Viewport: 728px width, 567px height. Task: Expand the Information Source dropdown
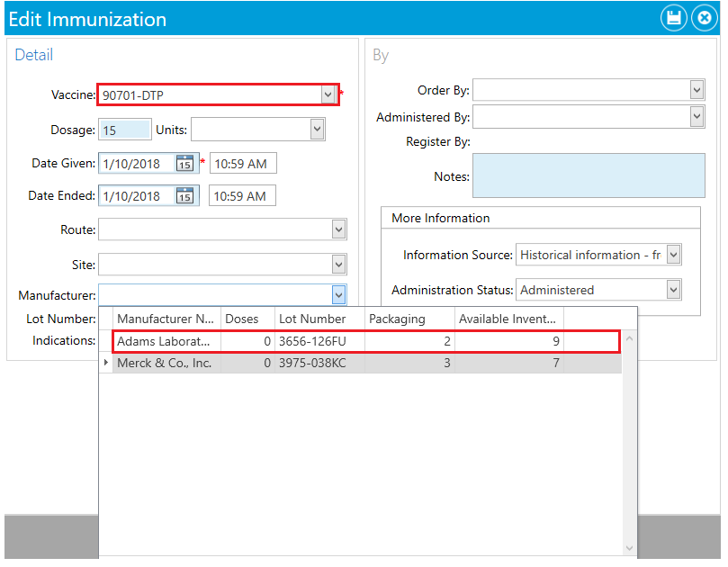point(674,255)
